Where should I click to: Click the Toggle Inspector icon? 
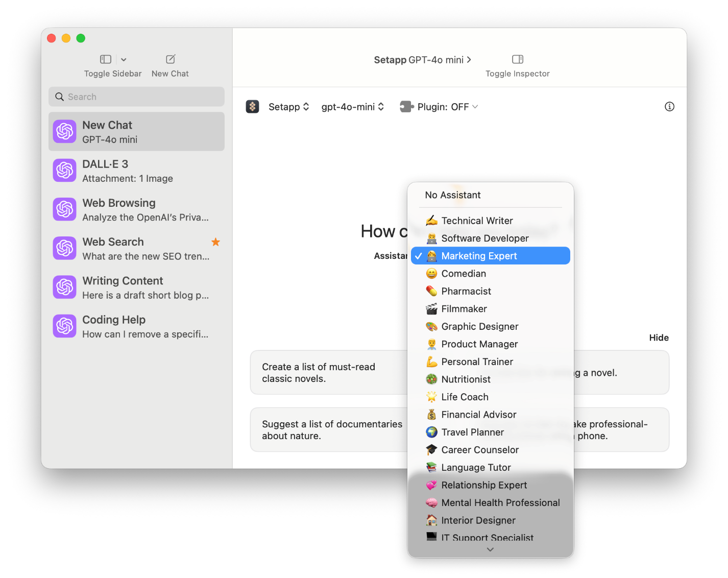tap(518, 59)
